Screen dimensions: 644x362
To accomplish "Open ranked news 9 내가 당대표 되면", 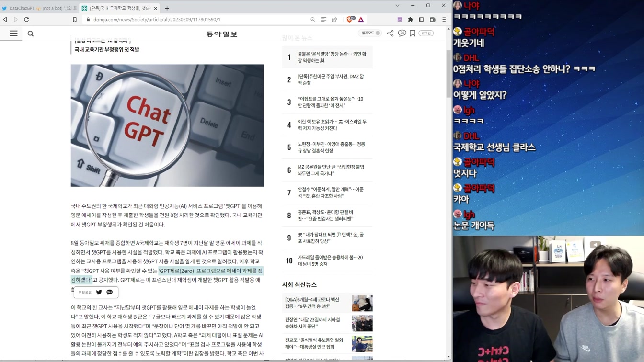I will 327,238.
